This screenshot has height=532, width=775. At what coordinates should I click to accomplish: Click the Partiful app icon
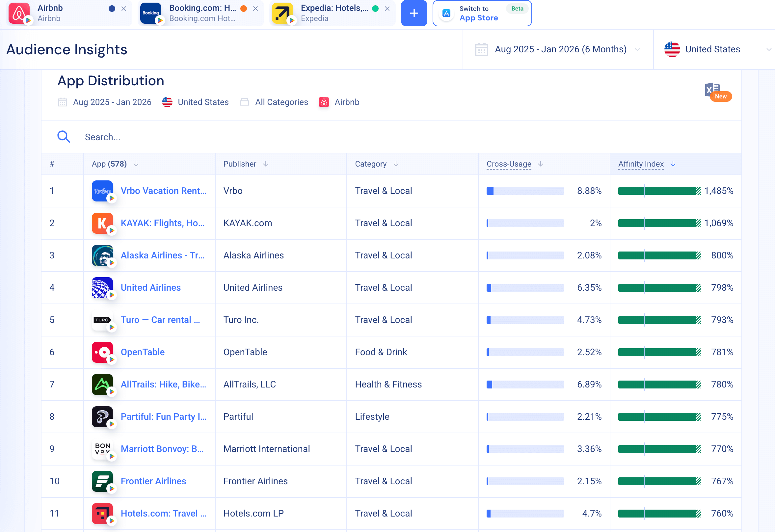[x=102, y=416]
